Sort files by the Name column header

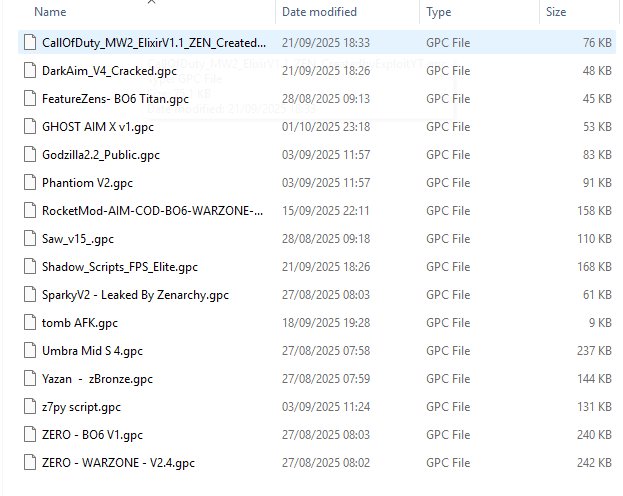[x=50, y=12]
